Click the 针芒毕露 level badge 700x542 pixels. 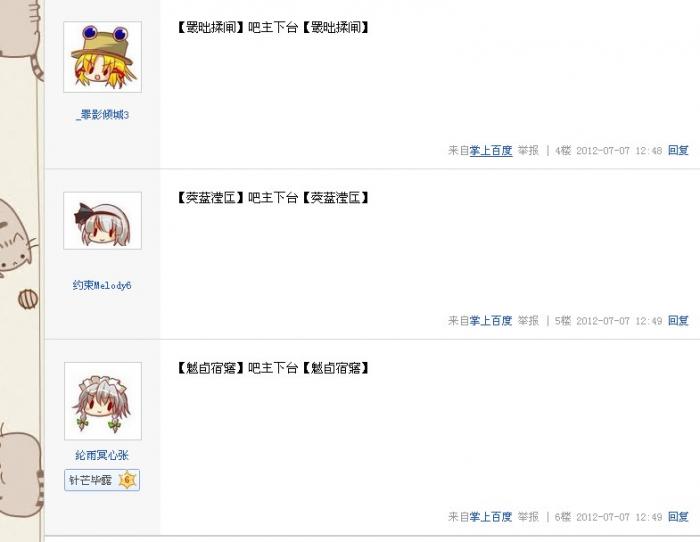pyautogui.click(x=102, y=480)
